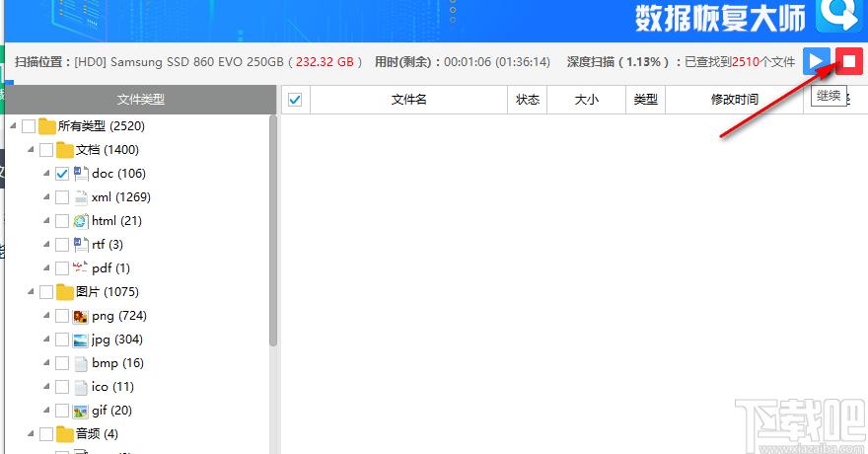Viewport: 868px width, 454px height.
Task: Collapse the 文档 tree node
Action: click(31, 149)
